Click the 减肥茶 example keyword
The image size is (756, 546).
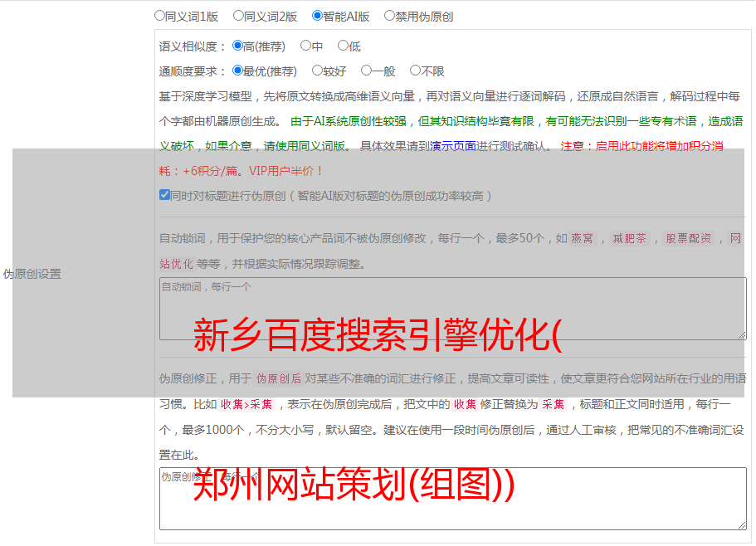click(629, 238)
